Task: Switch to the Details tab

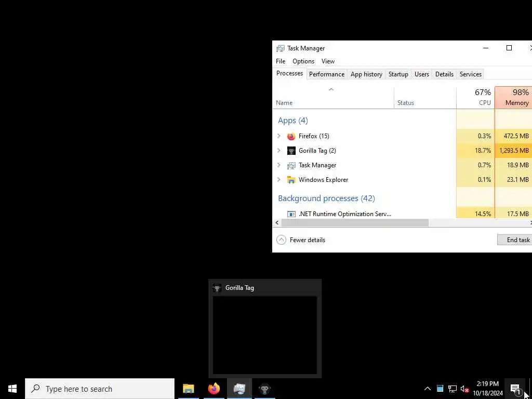Action: (x=445, y=74)
